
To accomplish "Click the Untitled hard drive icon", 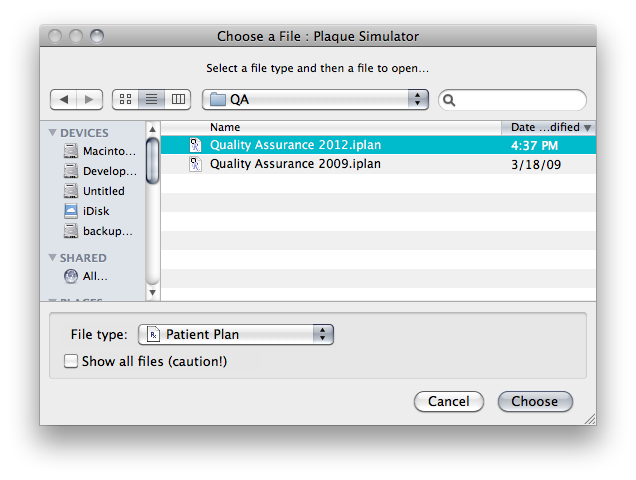I will pyautogui.click(x=71, y=191).
